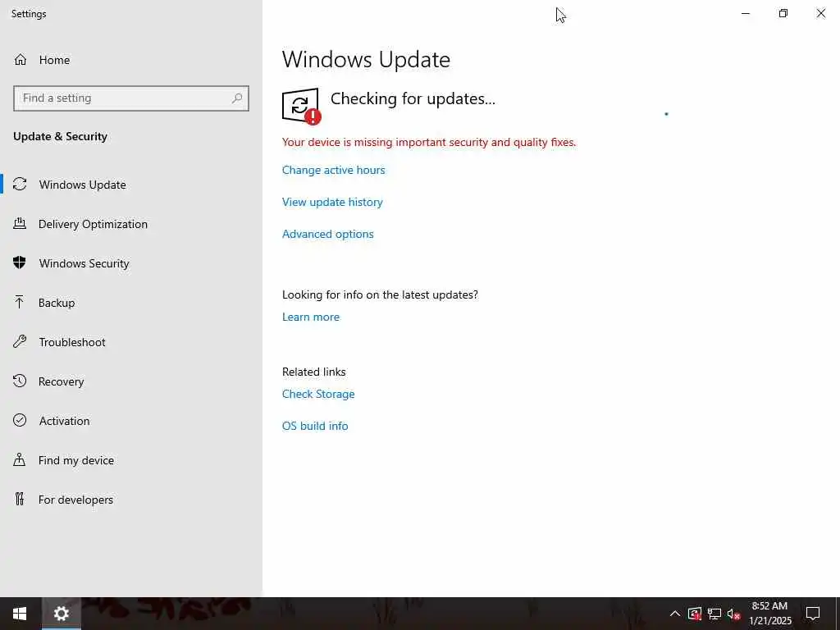This screenshot has height=630, width=840.
Task: Click the Checking for updates status text
Action: pos(413,98)
